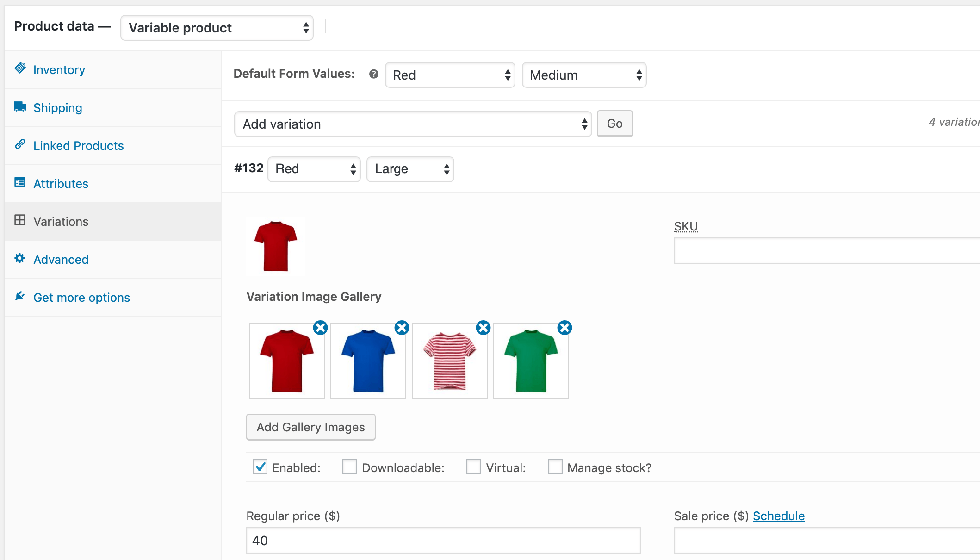Enable the Downloadable checkbox

350,467
